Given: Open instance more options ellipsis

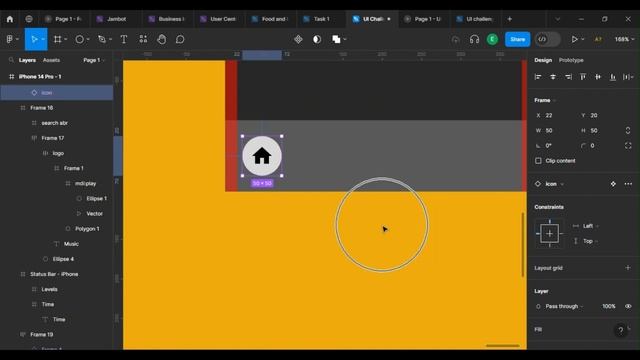Looking at the screenshot, I should coord(628,184).
